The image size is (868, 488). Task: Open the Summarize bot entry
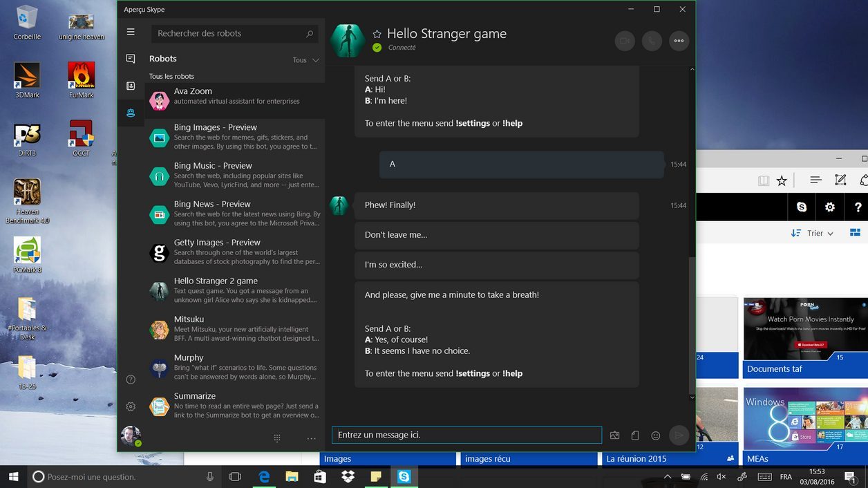click(234, 406)
